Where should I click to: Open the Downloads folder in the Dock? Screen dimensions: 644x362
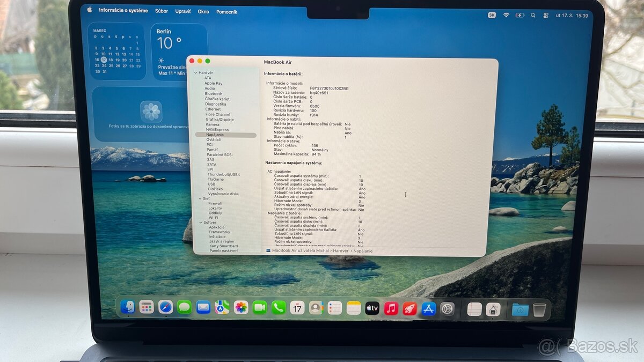(520, 309)
